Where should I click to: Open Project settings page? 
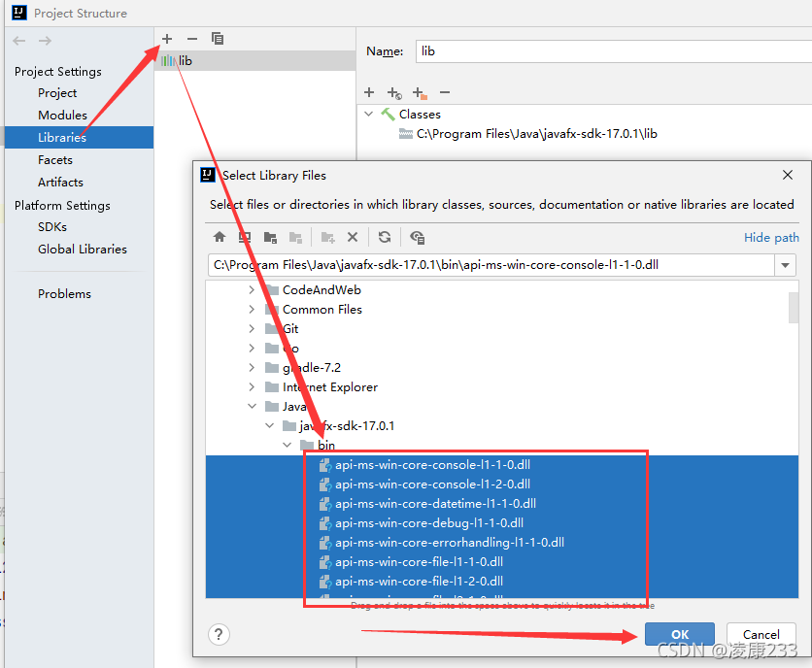(x=57, y=93)
